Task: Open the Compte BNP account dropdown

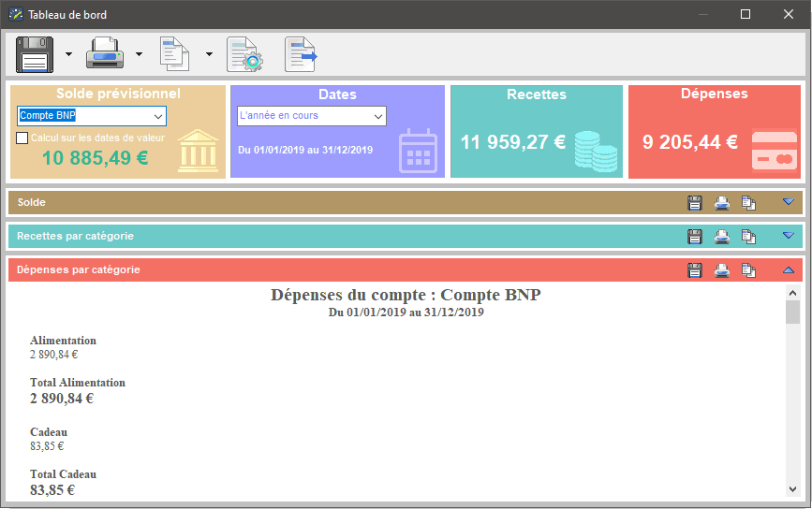Action: click(x=156, y=116)
